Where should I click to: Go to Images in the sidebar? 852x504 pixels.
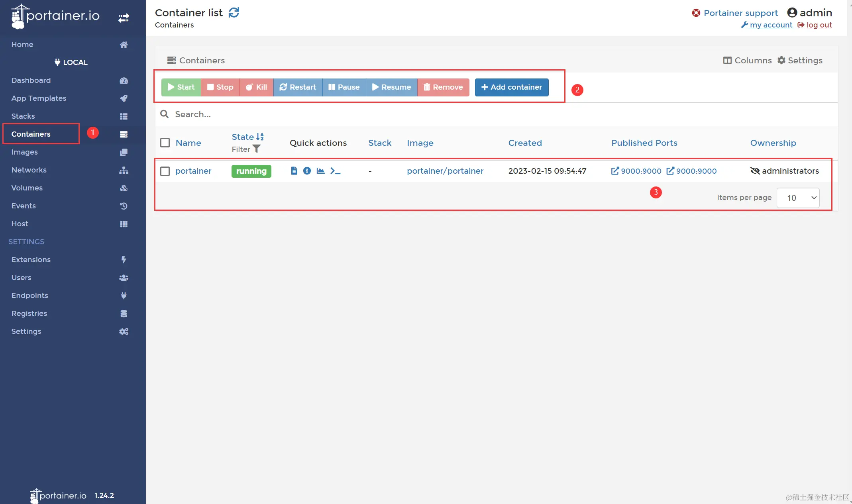(25, 152)
